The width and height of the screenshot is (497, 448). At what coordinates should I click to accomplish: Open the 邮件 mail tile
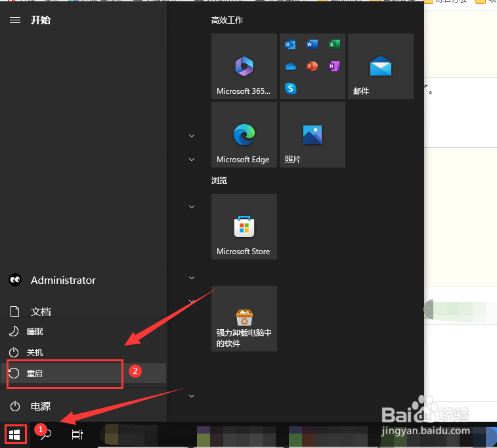pyautogui.click(x=381, y=66)
